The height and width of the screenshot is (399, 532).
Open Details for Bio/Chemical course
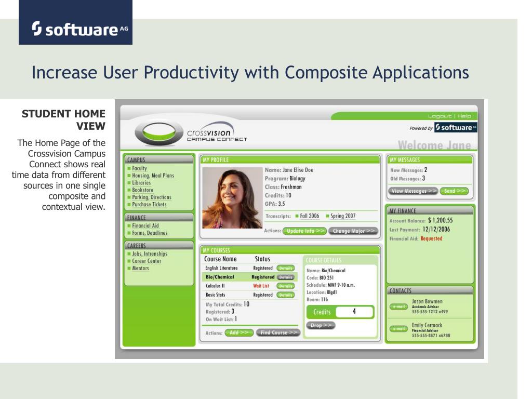285,277
